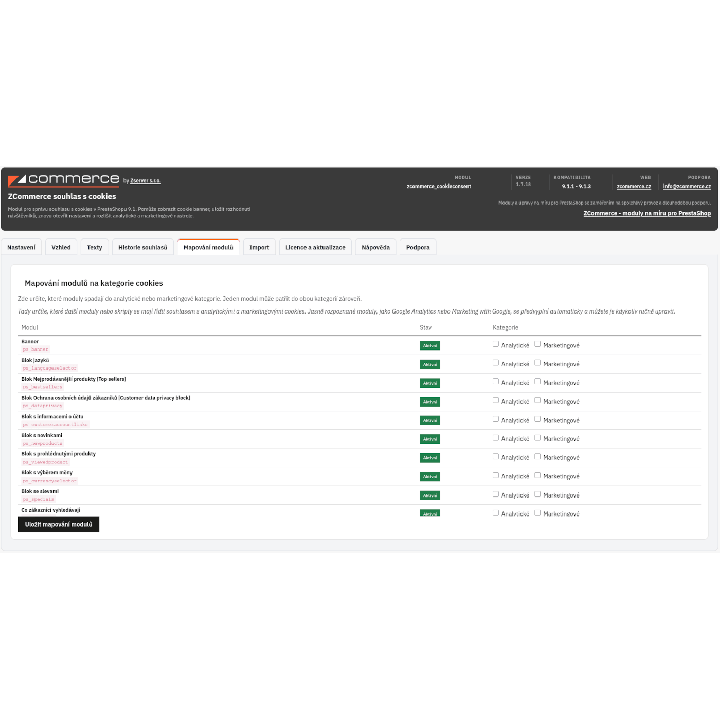This screenshot has height=720, width=720.
Task: Tick Analytické for the Top sellers block
Action: [495, 382]
